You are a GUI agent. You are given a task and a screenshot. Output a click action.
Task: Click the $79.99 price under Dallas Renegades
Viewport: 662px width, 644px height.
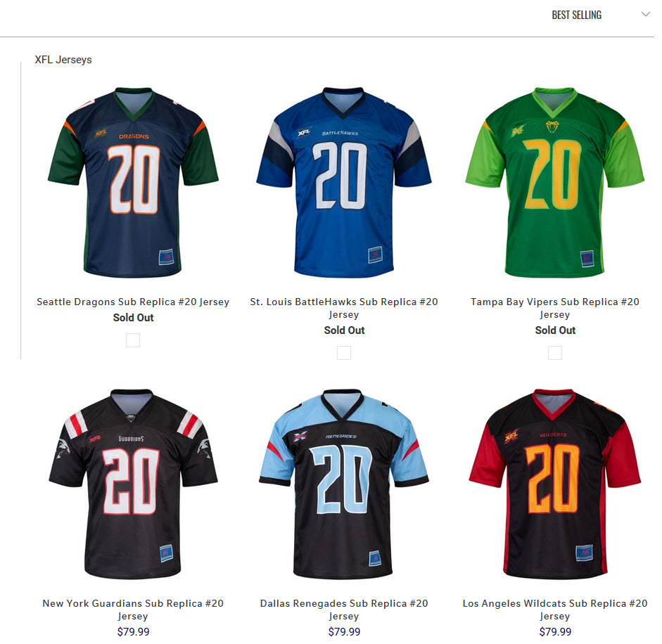click(x=344, y=632)
